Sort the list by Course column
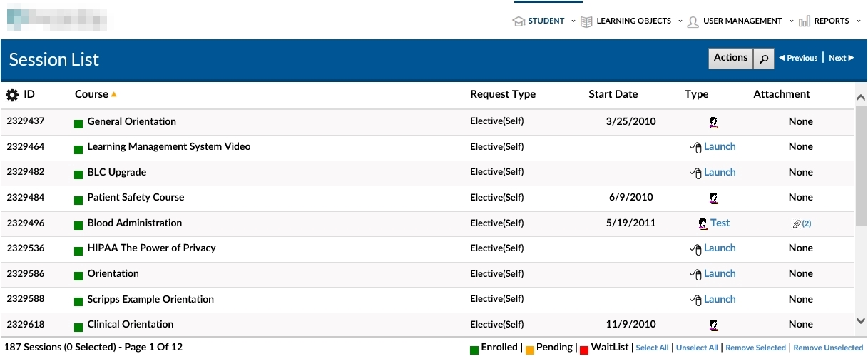The image size is (868, 359). (91, 94)
